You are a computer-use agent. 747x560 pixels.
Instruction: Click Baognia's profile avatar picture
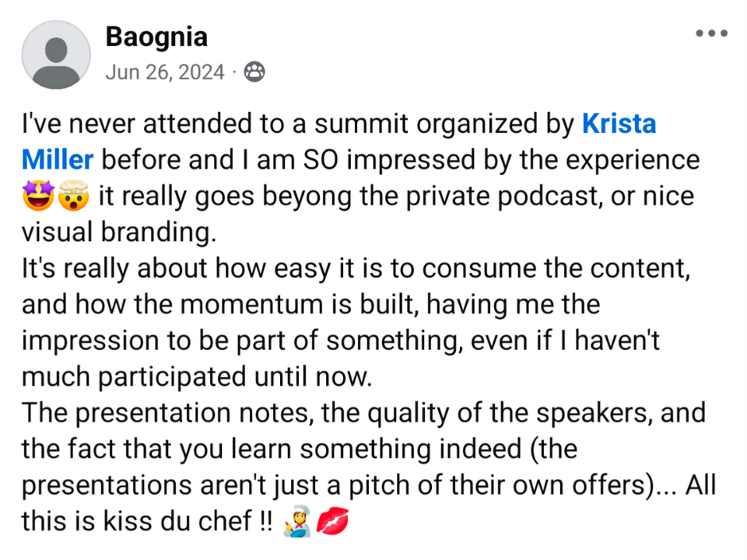pyautogui.click(x=56, y=54)
